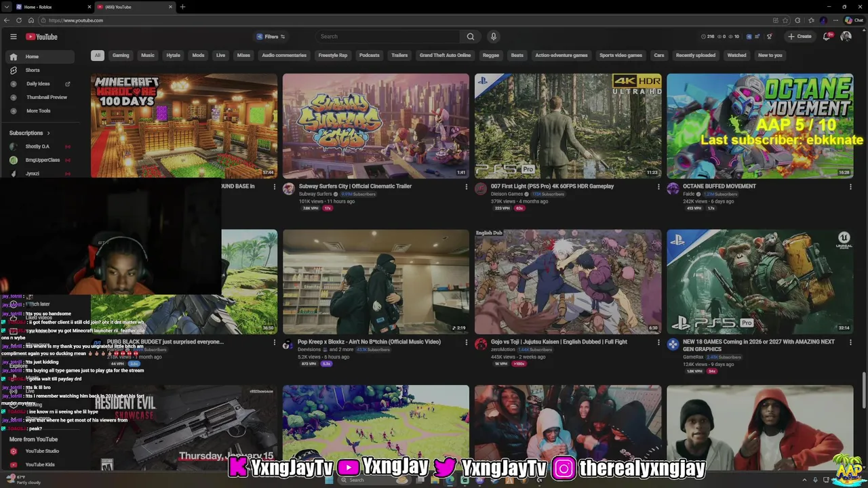
Task: Click the Create button
Action: pos(800,37)
